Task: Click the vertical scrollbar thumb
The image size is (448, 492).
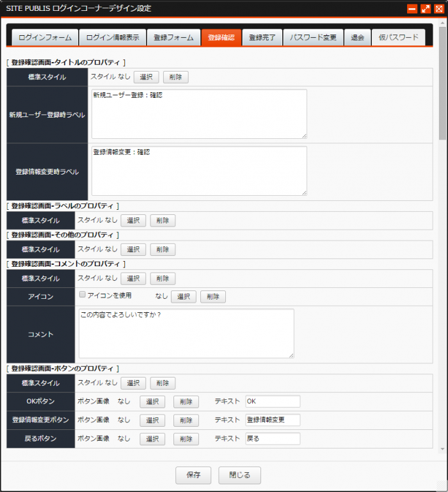Action: [443, 83]
